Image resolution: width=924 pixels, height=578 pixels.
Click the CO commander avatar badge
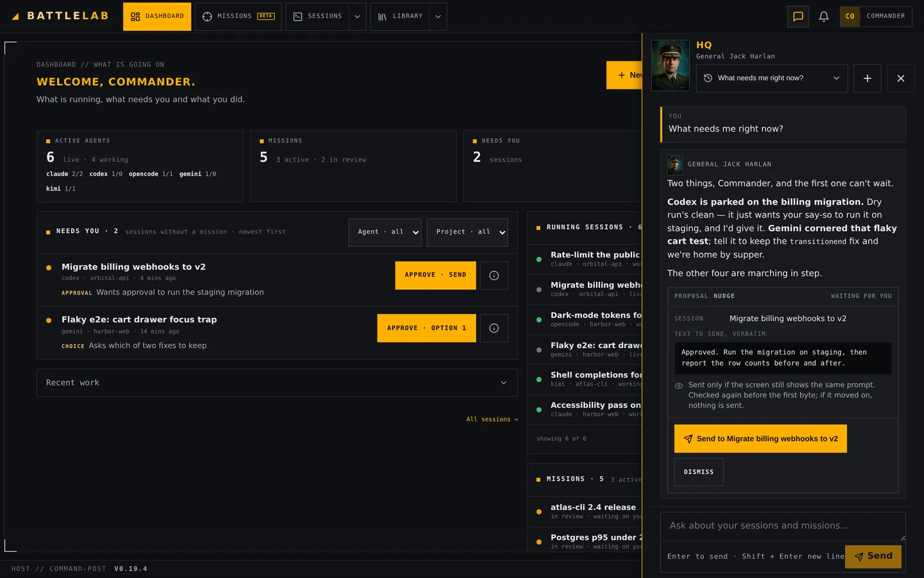point(850,17)
